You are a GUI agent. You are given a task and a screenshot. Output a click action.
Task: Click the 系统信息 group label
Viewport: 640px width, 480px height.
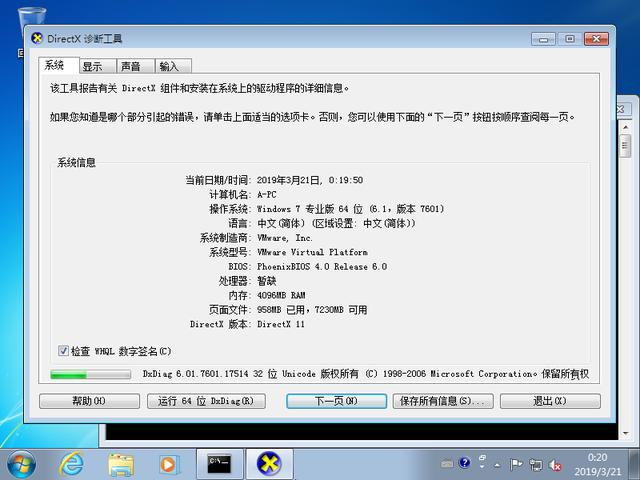tap(76, 162)
